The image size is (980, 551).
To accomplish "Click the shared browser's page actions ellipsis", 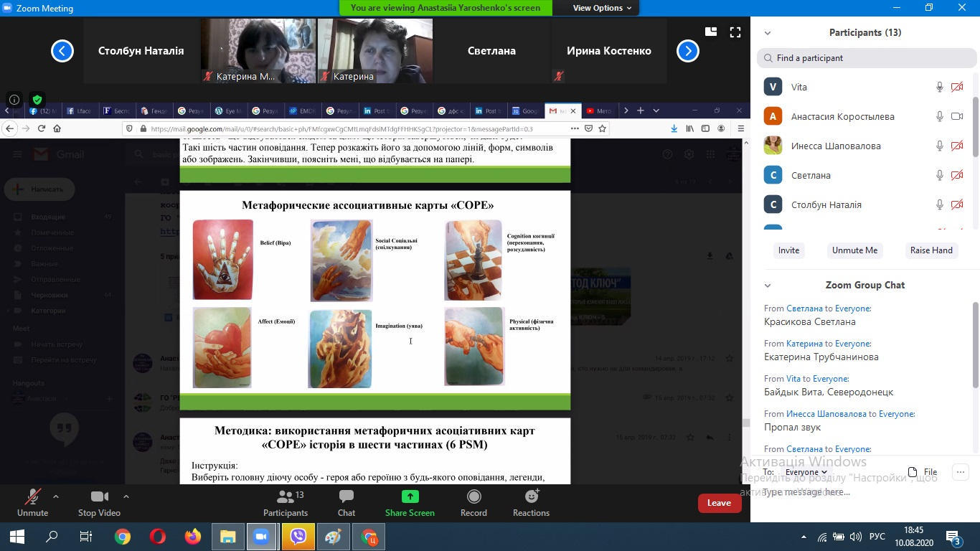I will [574, 128].
